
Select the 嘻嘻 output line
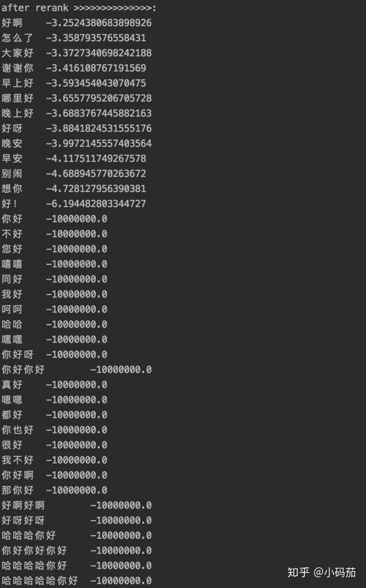tap(54, 264)
